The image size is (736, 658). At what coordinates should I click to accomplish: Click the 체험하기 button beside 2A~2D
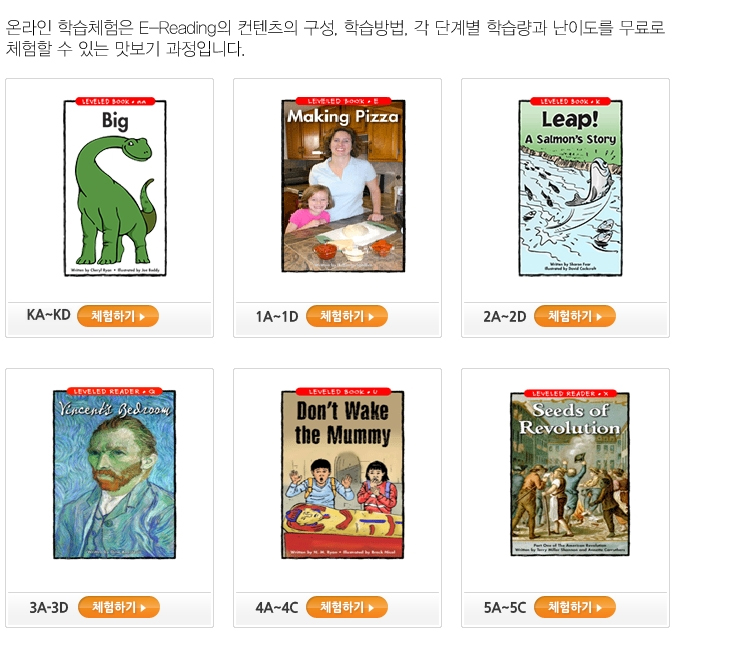coord(575,316)
